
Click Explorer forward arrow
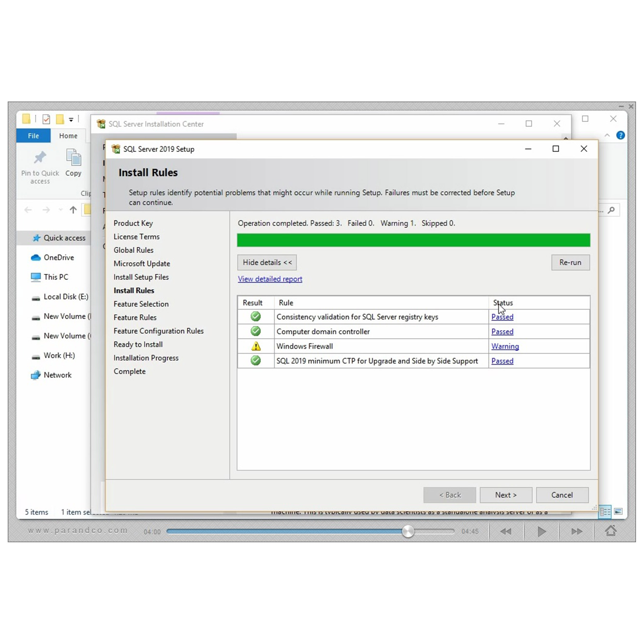pos(46,210)
